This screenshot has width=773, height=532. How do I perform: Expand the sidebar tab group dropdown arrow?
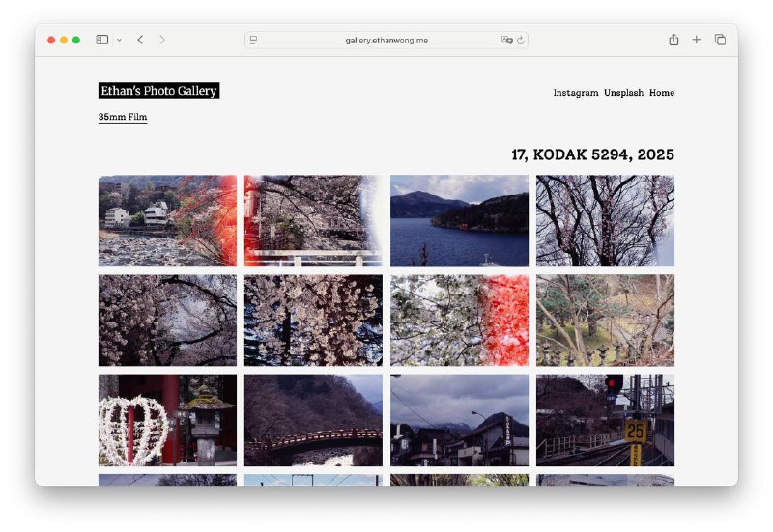coord(119,41)
